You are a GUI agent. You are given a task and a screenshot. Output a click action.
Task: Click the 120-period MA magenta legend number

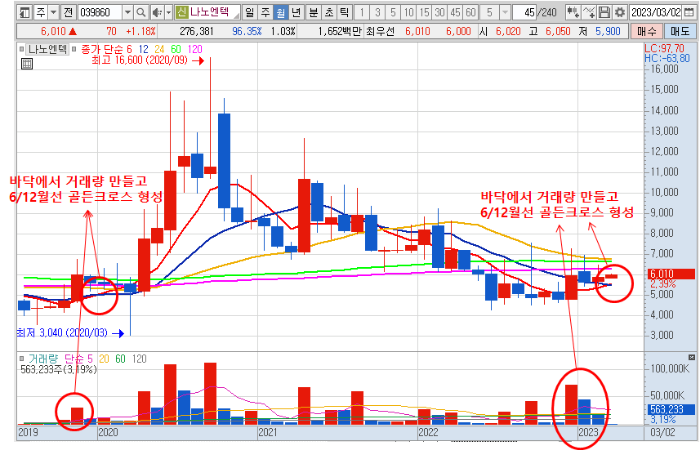coord(195,49)
